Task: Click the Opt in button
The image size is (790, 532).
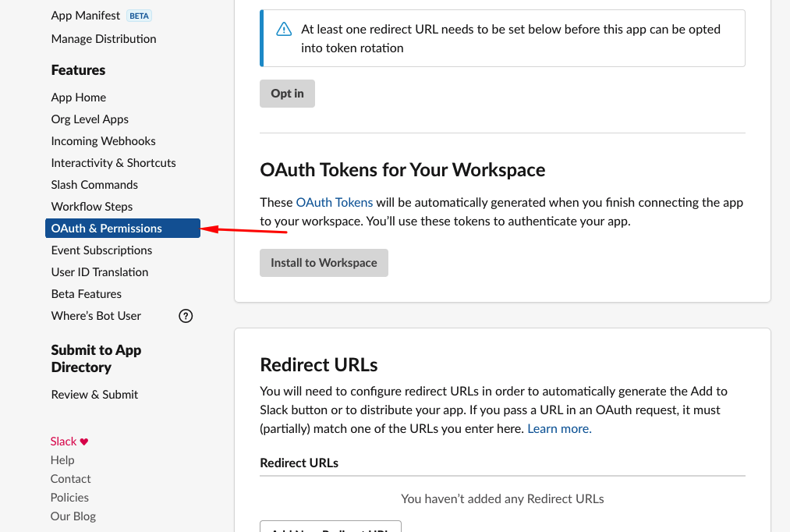Action: 287,93
